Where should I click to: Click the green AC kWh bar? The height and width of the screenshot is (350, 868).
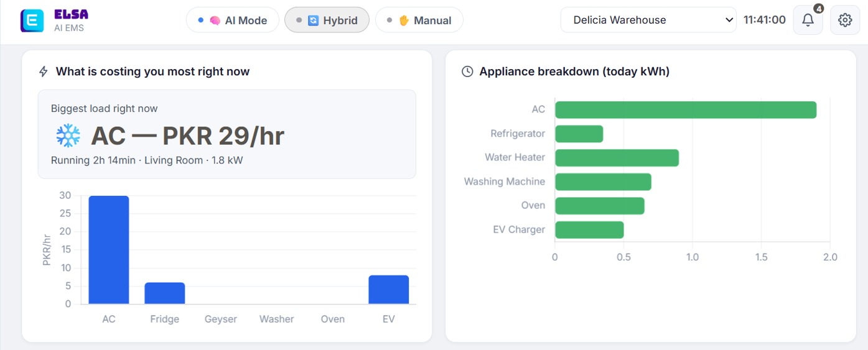click(686, 110)
